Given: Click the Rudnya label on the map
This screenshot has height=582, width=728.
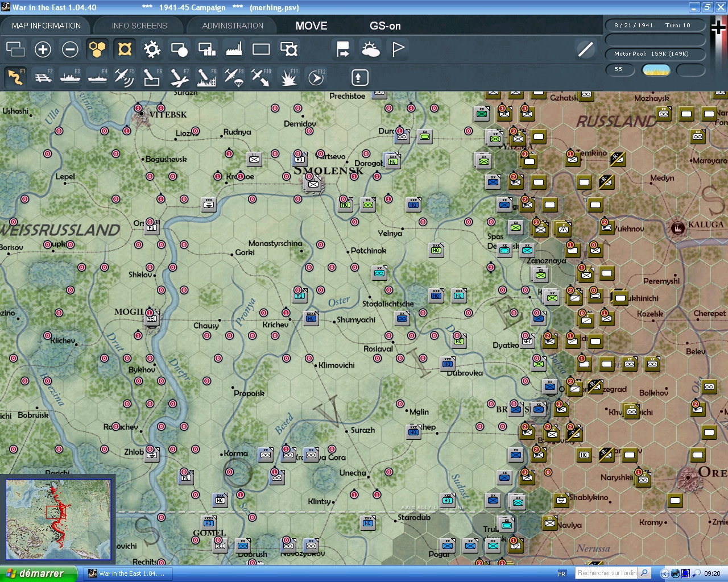Looking at the screenshot, I should (237, 132).
